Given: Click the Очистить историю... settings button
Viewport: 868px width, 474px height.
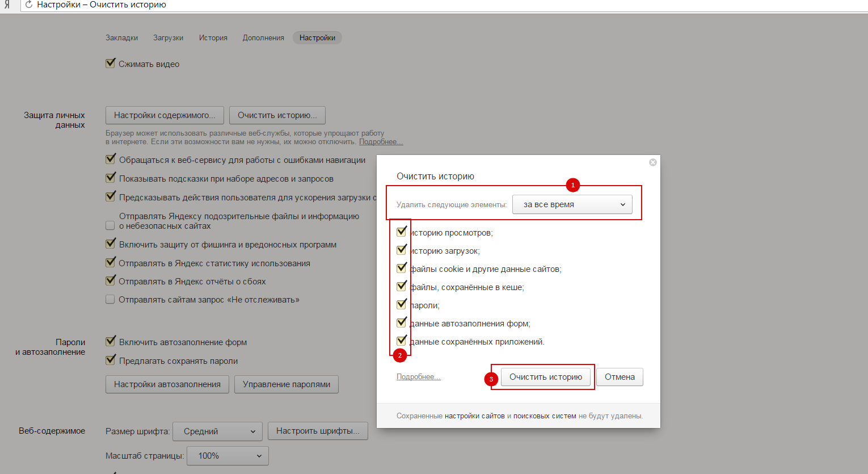Looking at the screenshot, I should coord(277,115).
